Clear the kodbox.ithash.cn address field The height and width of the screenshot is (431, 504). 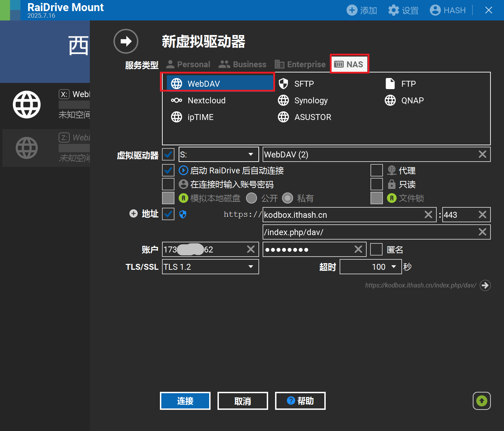click(428, 214)
